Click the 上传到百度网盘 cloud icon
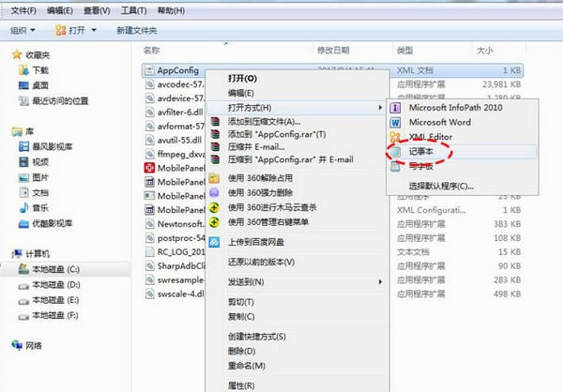563x392 pixels. [x=215, y=243]
